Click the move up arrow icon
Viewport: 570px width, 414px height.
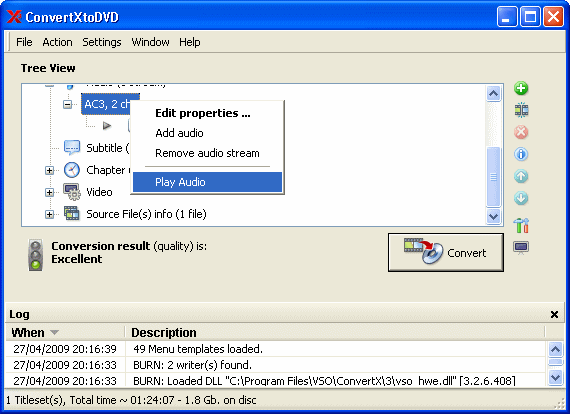tap(521, 176)
